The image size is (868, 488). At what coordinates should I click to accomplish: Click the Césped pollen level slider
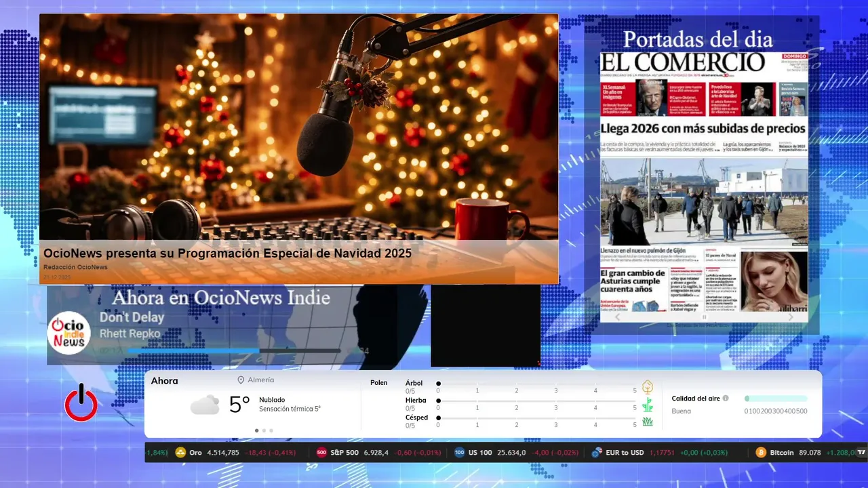pyautogui.click(x=536, y=418)
